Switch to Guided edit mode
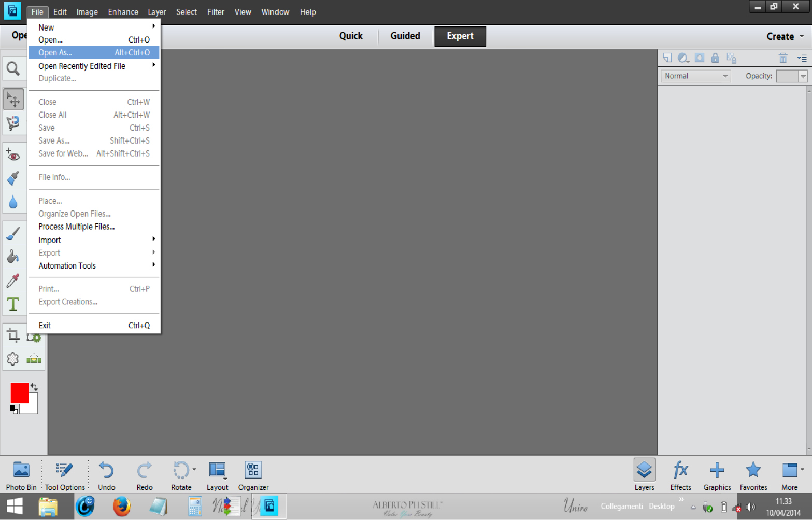This screenshot has width=812, height=520. pyautogui.click(x=405, y=36)
